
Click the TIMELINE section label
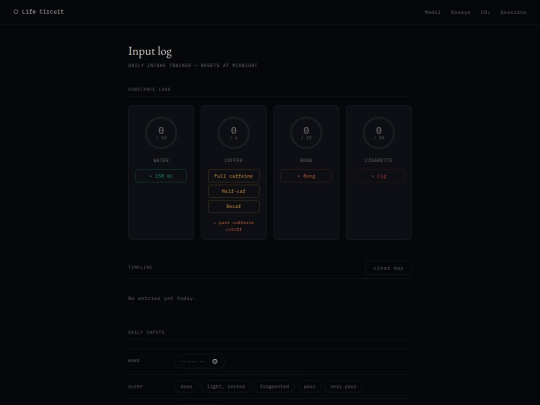point(140,267)
